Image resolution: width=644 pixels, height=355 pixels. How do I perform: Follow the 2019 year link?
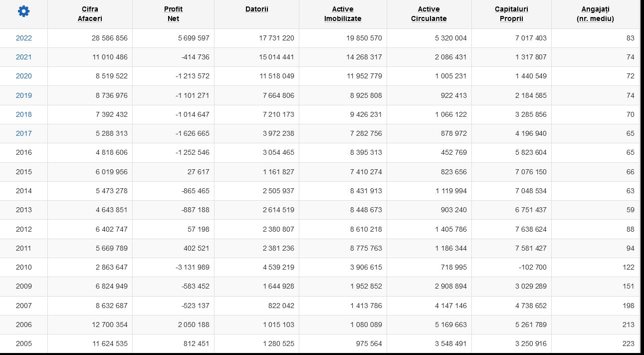pyautogui.click(x=23, y=95)
